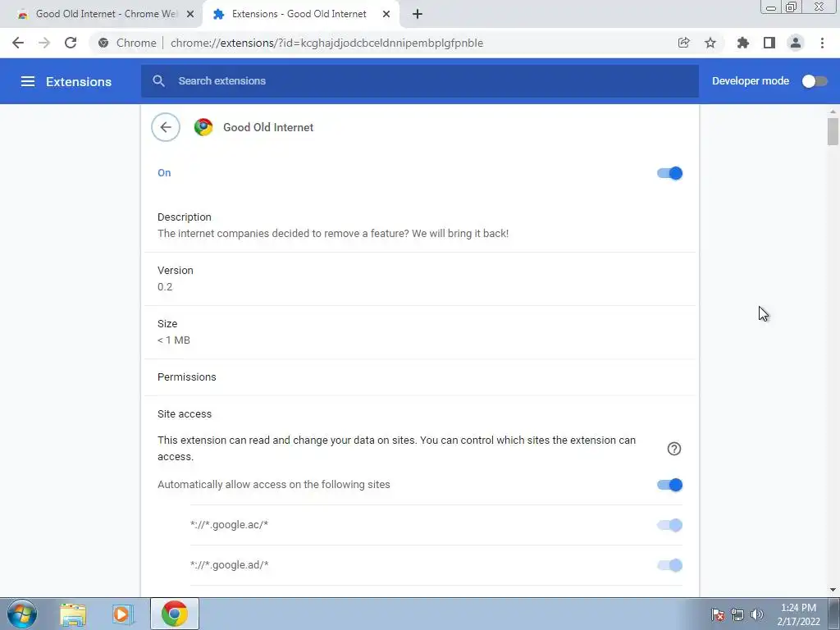This screenshot has width=840, height=630.
Task: Click site info Chrome icon in address bar
Action: tap(103, 43)
